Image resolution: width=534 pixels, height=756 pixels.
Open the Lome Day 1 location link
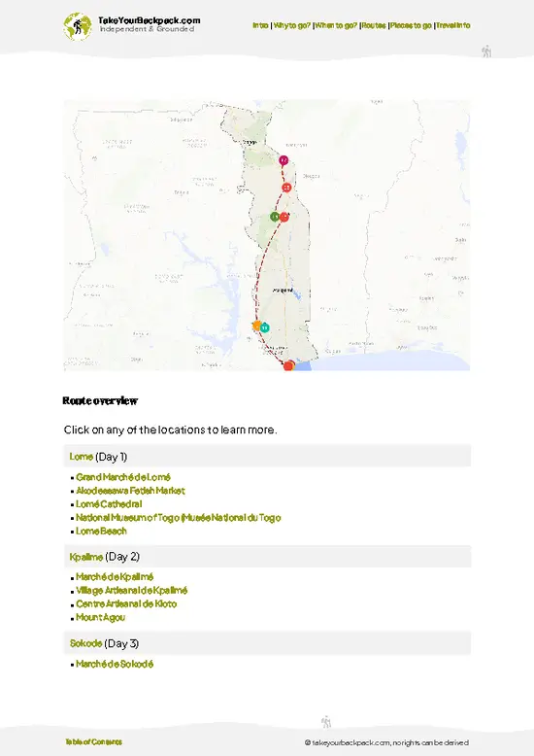tap(81, 456)
